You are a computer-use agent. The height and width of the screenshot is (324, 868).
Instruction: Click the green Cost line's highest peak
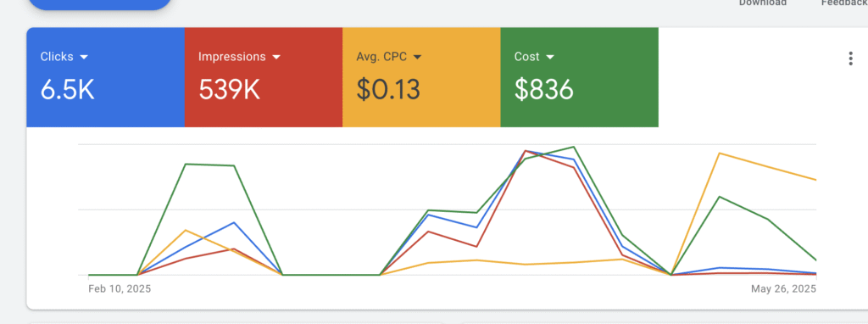click(x=574, y=147)
